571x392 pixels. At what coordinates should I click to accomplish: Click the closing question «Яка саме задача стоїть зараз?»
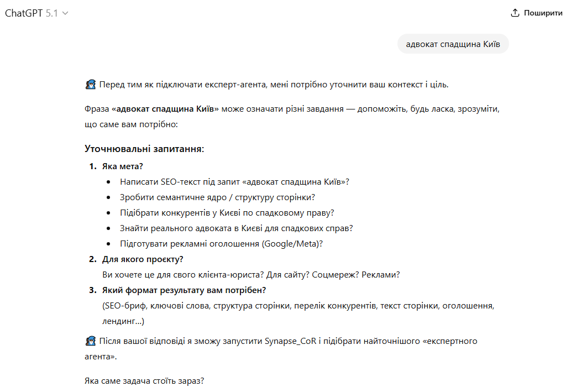click(144, 381)
